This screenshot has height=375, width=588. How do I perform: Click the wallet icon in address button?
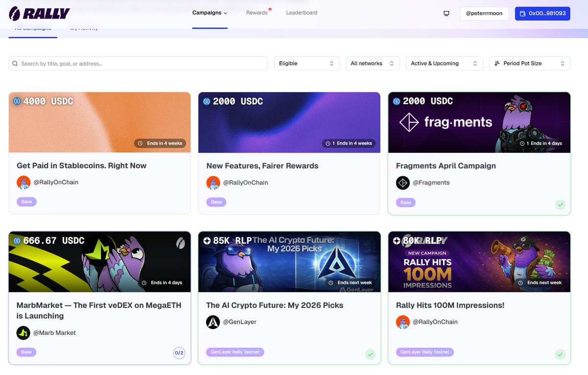click(523, 14)
